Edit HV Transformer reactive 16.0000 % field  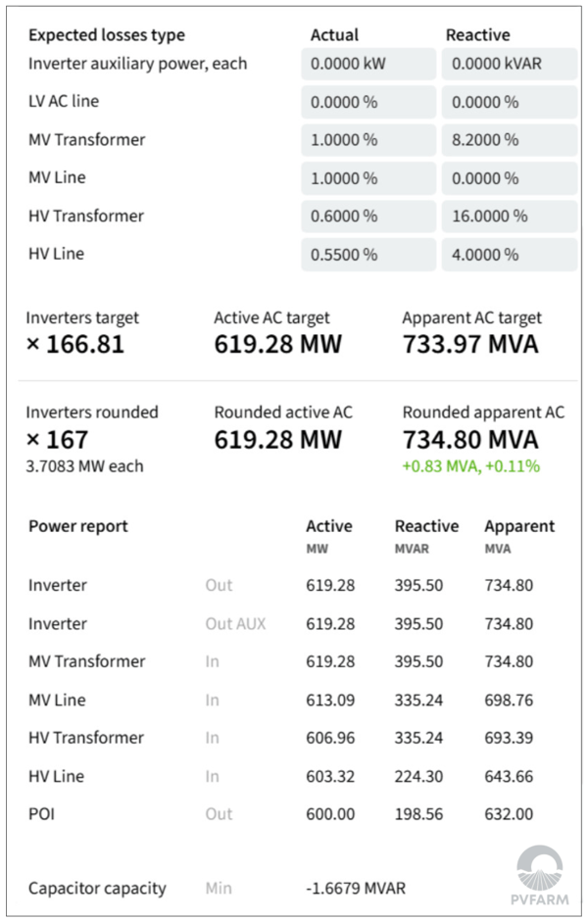point(510,217)
